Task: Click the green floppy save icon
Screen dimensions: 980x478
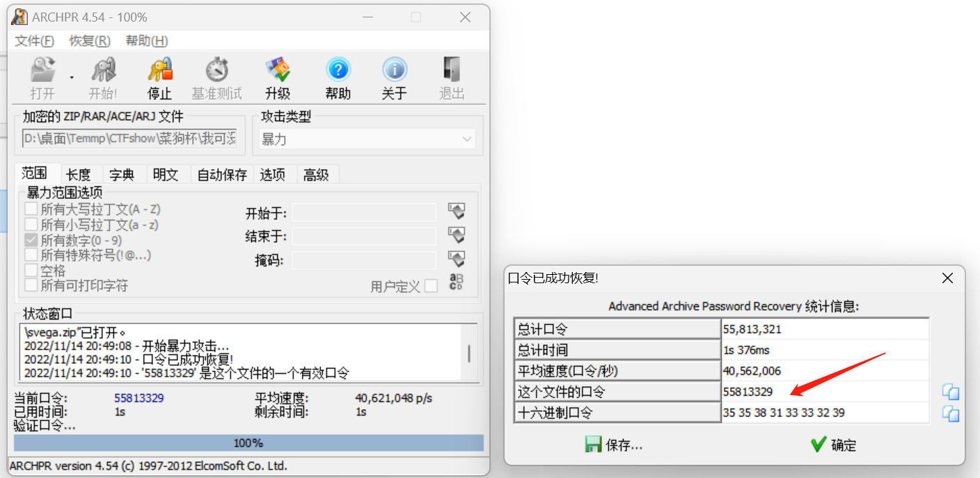Action: [593, 445]
